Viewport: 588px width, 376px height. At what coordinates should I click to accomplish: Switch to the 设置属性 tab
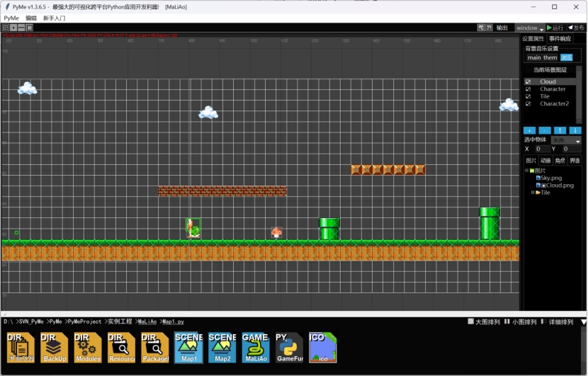533,39
